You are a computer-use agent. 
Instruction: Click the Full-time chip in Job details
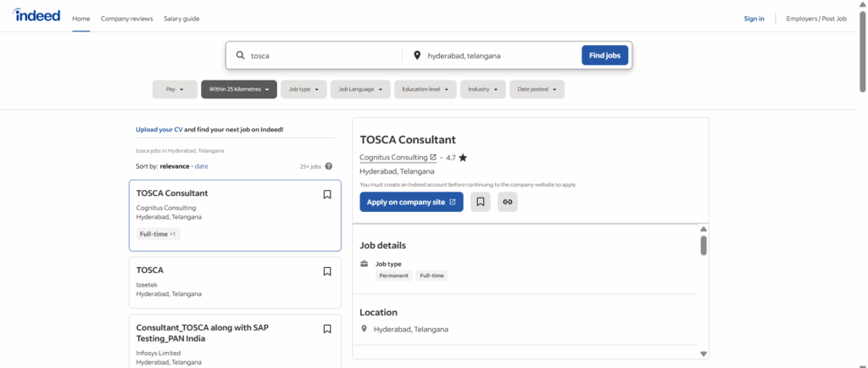(431, 276)
